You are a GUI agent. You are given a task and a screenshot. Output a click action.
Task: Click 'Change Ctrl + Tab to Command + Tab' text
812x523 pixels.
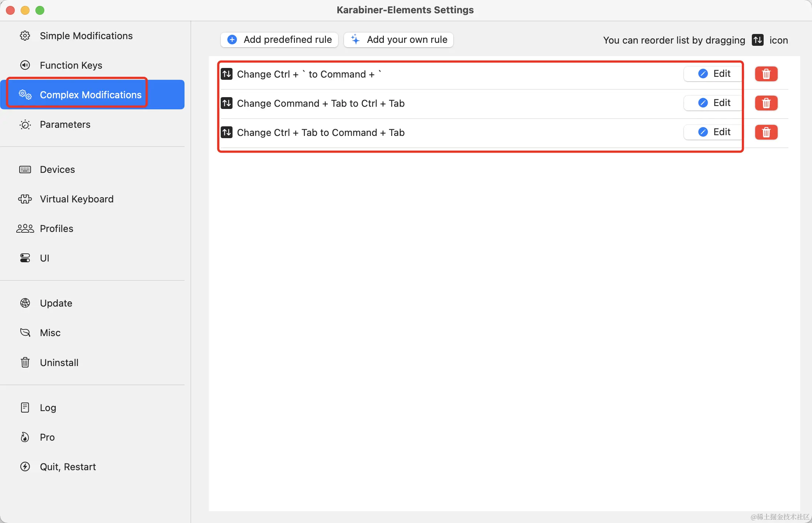321,132
